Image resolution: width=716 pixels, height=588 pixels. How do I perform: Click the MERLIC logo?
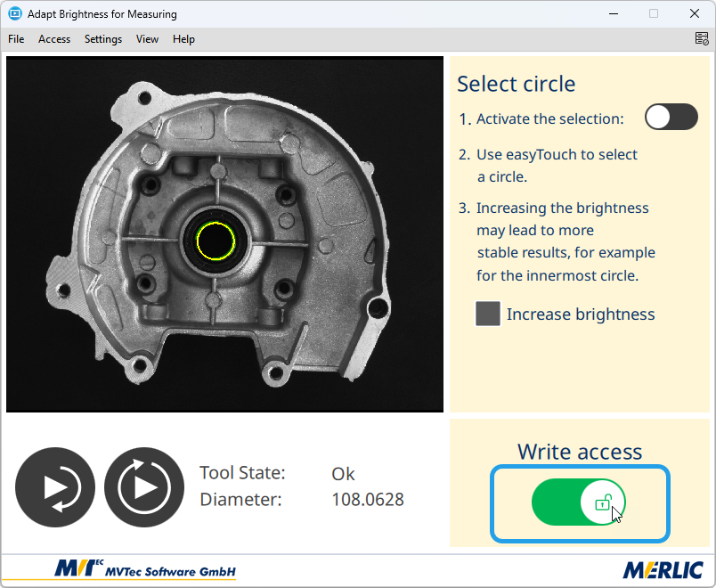pyautogui.click(x=663, y=569)
